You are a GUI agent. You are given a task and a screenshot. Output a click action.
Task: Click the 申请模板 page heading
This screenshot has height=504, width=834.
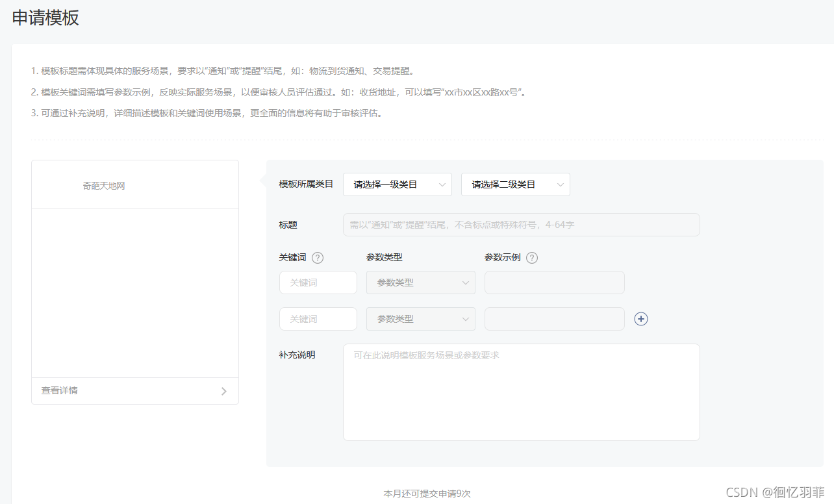[45, 18]
